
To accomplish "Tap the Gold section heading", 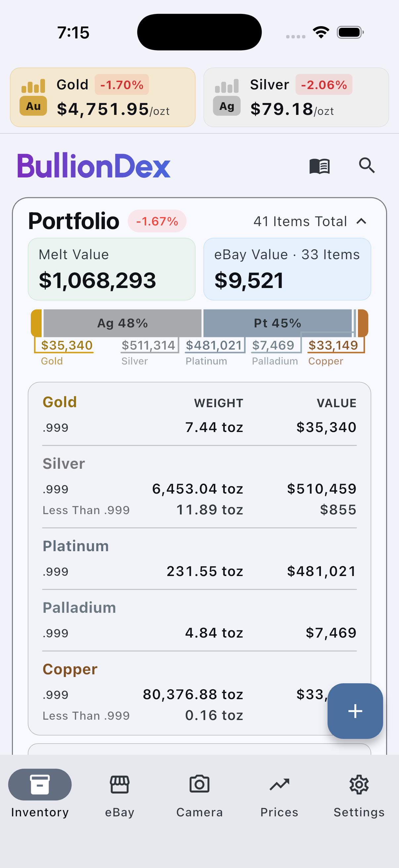I will coord(60,402).
